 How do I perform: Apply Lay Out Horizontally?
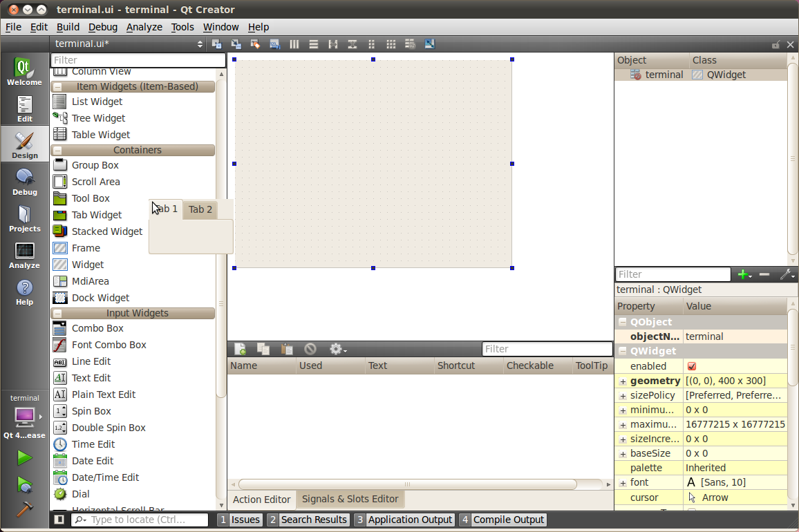[x=294, y=44]
